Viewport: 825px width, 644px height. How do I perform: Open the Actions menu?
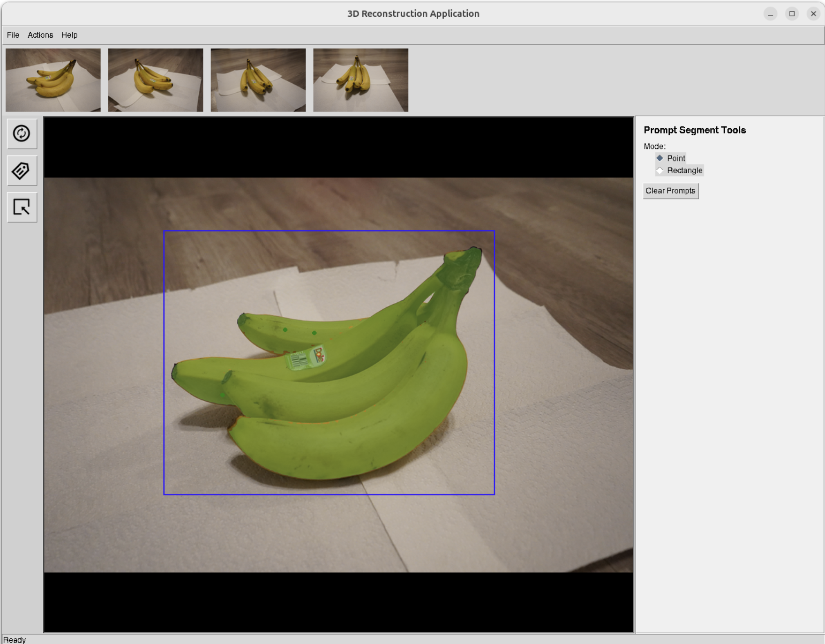(x=40, y=35)
